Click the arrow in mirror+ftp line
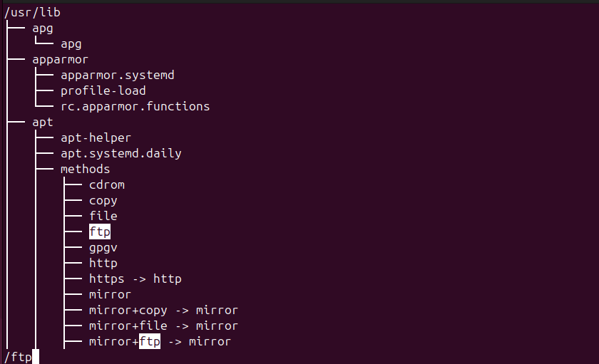 coord(174,341)
